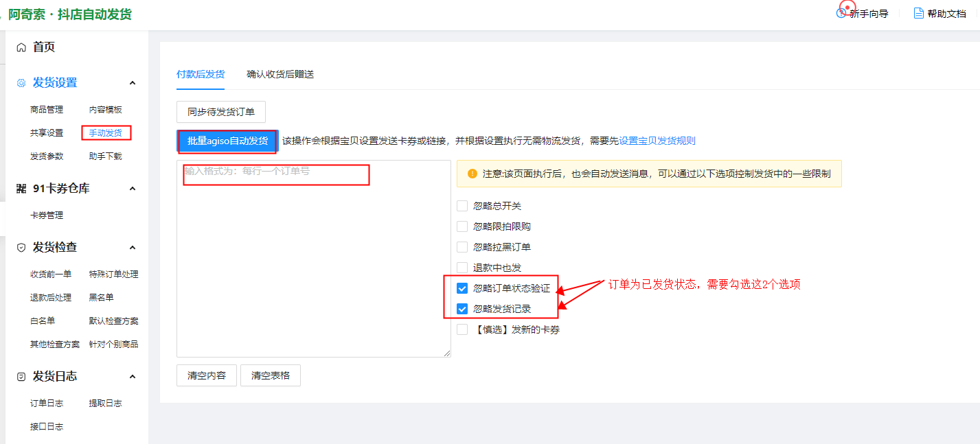Switch to 确认收货后赠送 tab

pos(280,74)
